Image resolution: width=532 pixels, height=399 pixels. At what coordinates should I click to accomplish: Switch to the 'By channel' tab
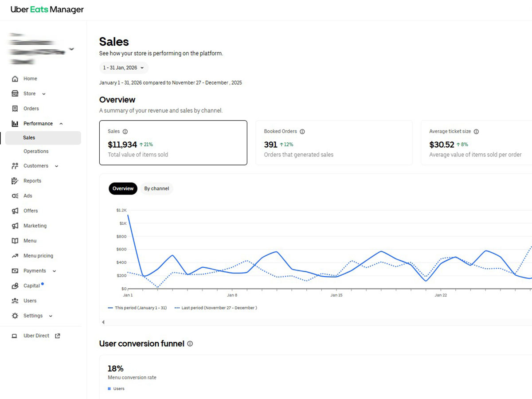pyautogui.click(x=156, y=188)
